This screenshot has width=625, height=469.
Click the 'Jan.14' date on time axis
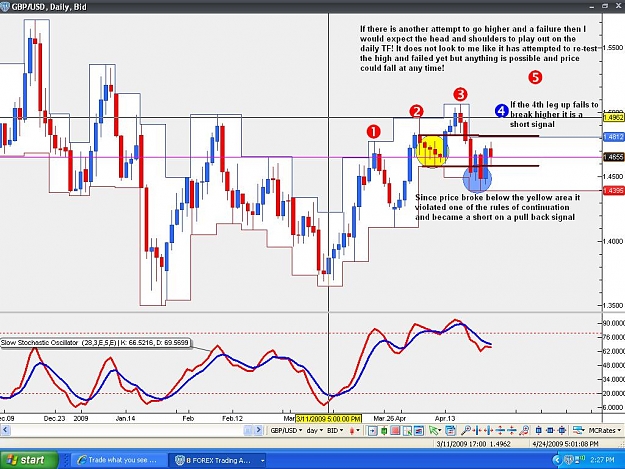pyautogui.click(x=126, y=418)
